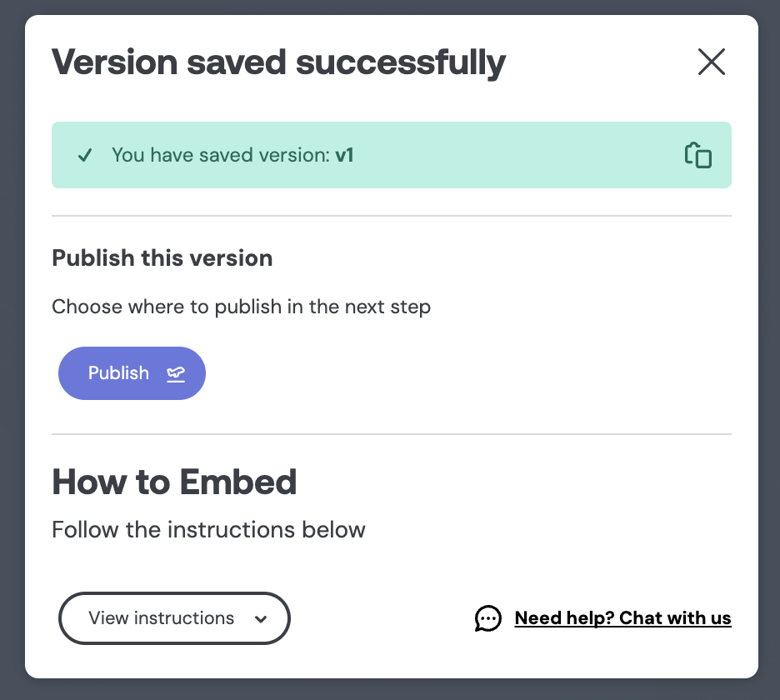Click the green checkmark in the banner

pos(85,155)
